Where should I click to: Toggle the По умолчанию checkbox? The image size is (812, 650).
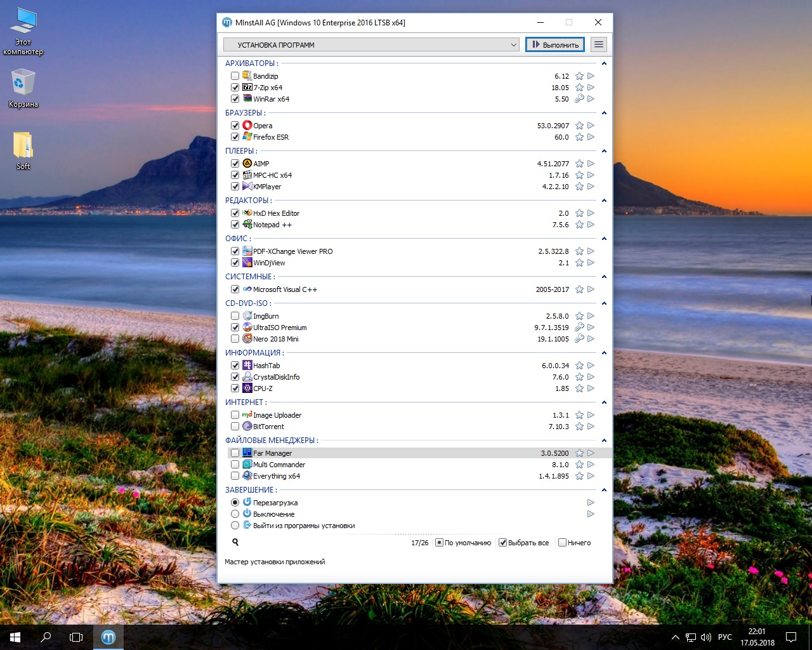[439, 543]
